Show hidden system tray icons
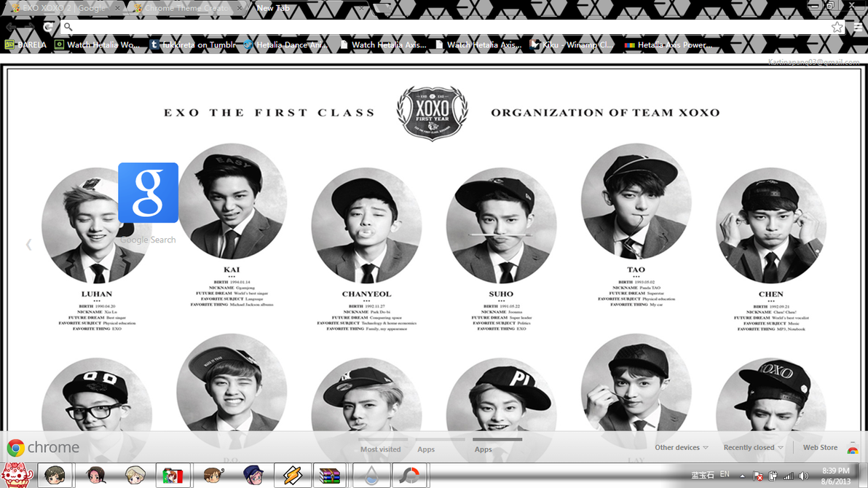The width and height of the screenshot is (868, 488). click(x=742, y=476)
